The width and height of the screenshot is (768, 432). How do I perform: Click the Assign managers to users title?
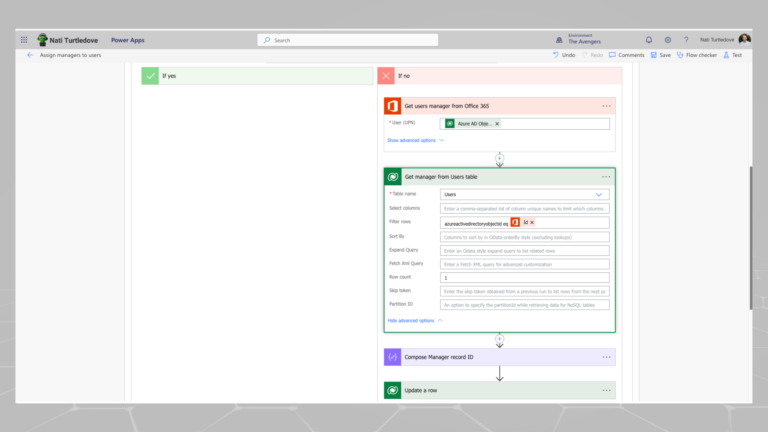(x=71, y=55)
